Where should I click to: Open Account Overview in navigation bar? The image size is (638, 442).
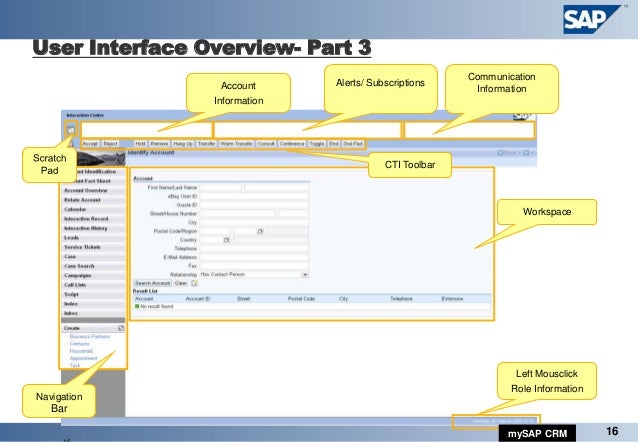[93, 190]
